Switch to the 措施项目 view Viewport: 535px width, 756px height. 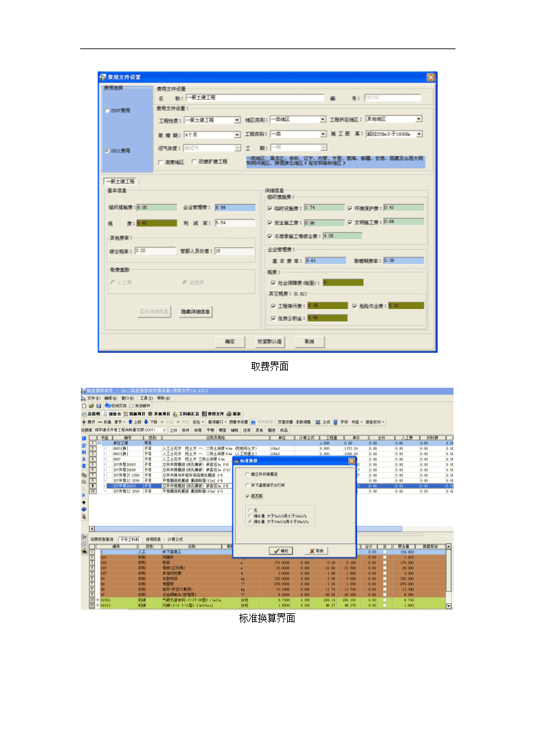[134, 413]
